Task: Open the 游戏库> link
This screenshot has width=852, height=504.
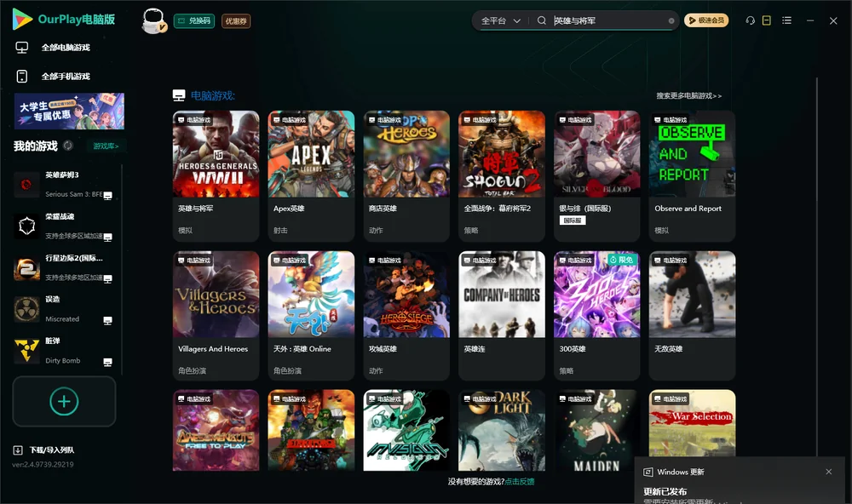Action: point(106,146)
